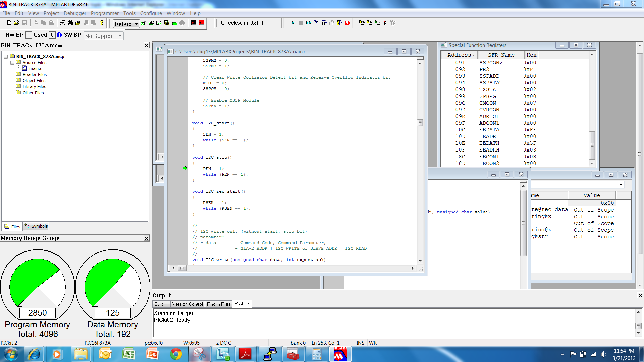Click the yellow question mark Help icon
644x362 pixels.
(102, 23)
